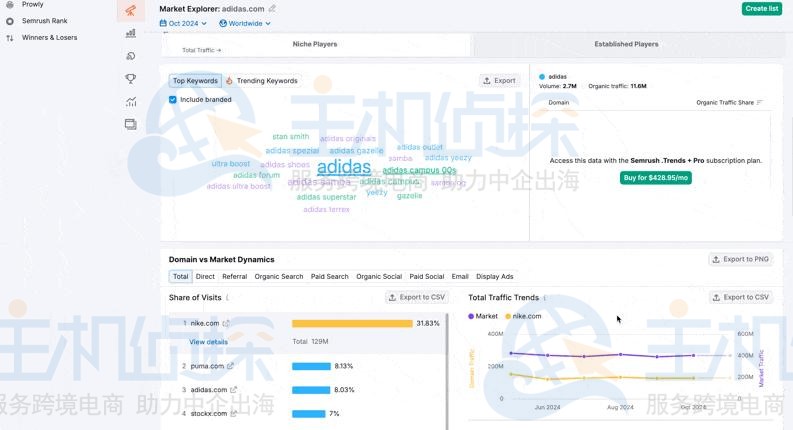Open the trophy sidebar icon
The width and height of the screenshot is (793, 430).
[x=130, y=78]
